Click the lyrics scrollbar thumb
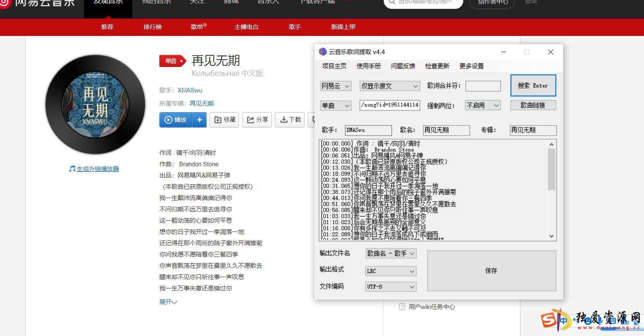644x336 pixels. pos(552,169)
